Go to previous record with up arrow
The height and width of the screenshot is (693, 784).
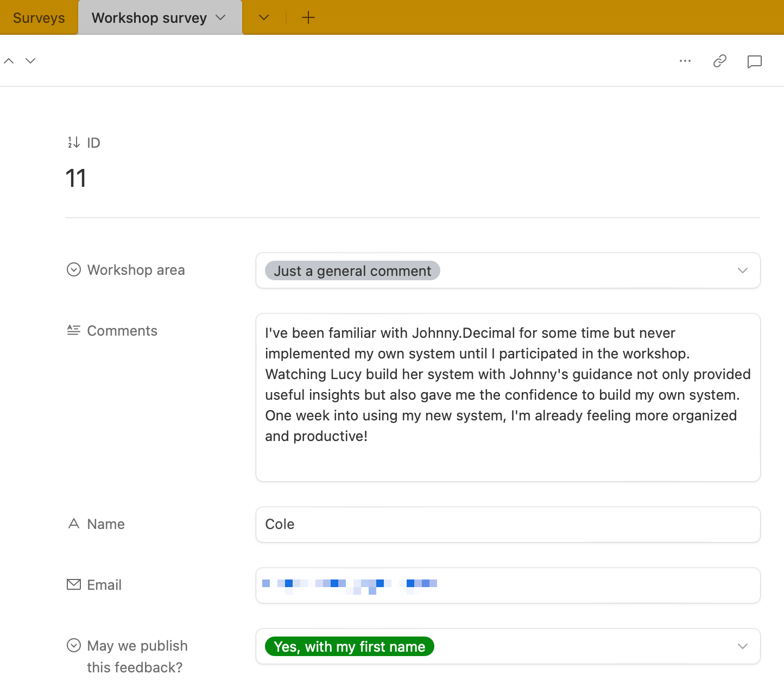click(9, 61)
